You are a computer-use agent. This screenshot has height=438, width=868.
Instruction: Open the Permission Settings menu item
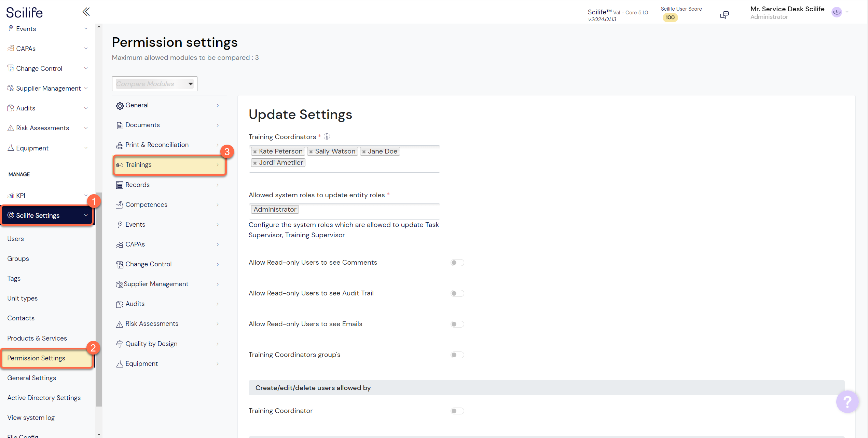(x=36, y=358)
